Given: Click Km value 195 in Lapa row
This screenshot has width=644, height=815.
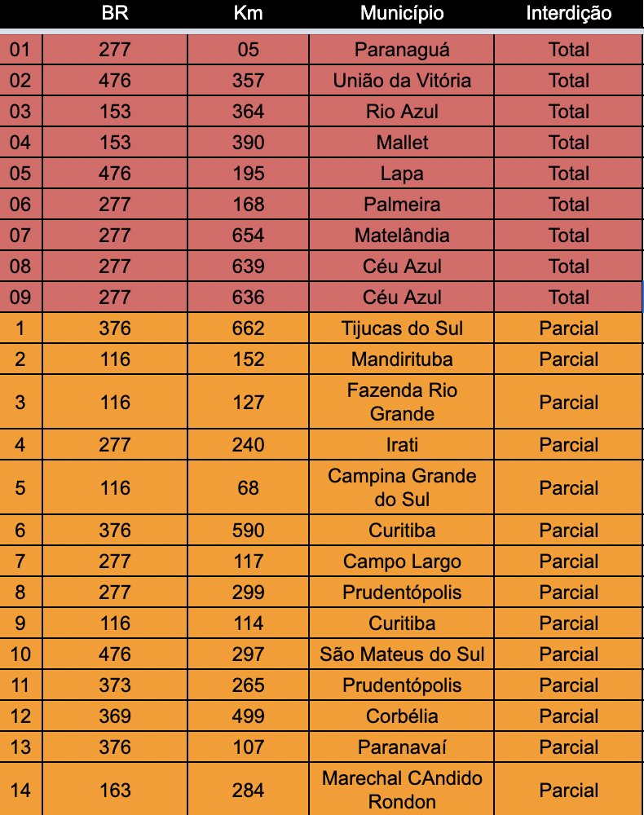Looking at the screenshot, I should click(x=248, y=173).
